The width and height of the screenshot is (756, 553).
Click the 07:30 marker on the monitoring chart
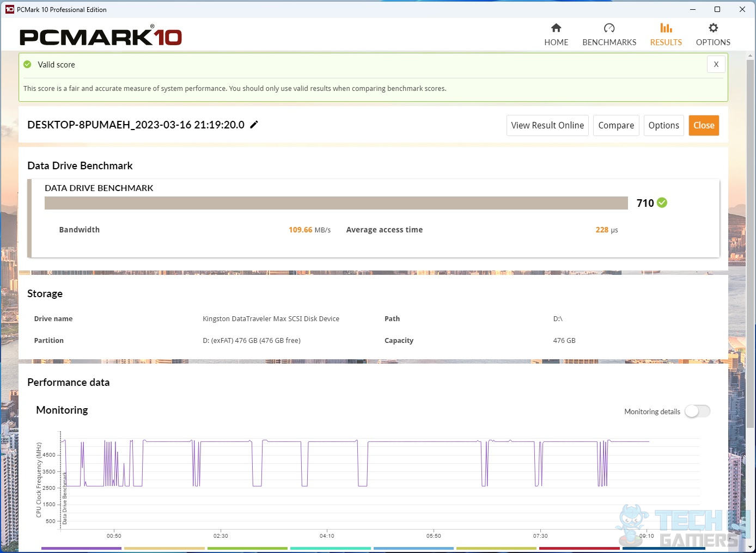540,536
